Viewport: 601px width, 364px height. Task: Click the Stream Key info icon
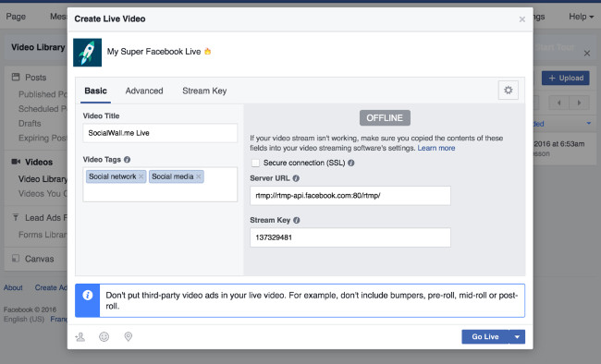(296, 220)
